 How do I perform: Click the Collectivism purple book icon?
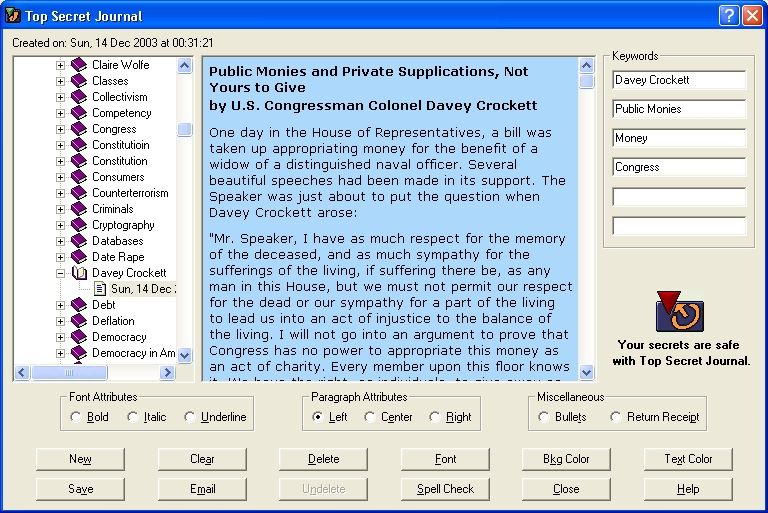[x=79, y=97]
